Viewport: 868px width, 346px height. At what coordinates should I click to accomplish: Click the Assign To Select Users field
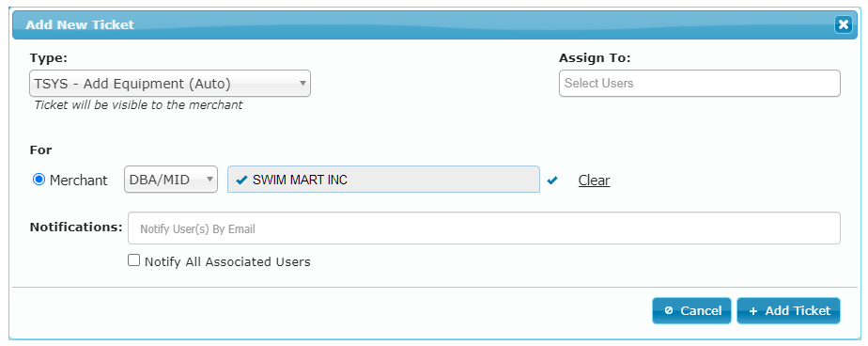tap(700, 83)
